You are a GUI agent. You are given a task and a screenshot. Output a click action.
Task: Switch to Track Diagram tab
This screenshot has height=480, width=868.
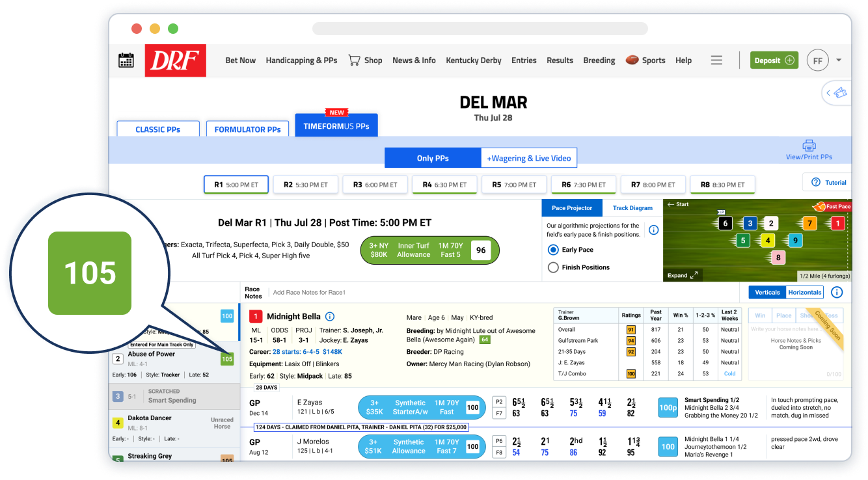coord(632,208)
